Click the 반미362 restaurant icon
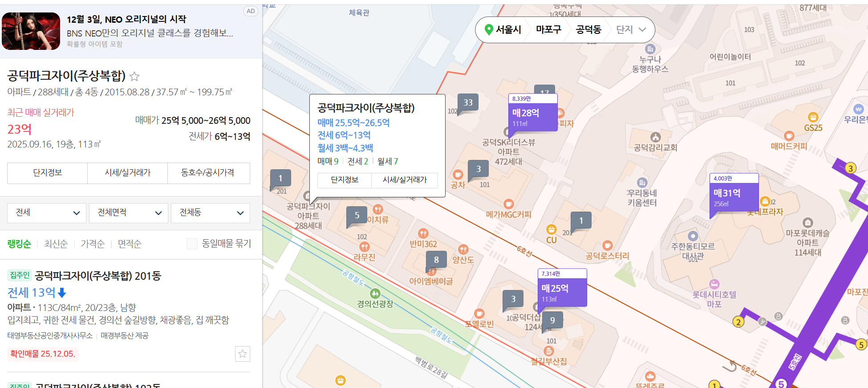This screenshot has height=388, width=868. coord(423,233)
